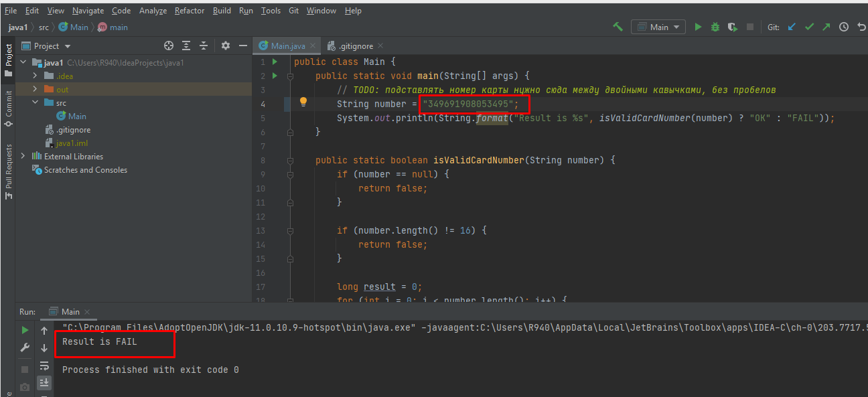Select java1.iml in project tree
868x397 pixels.
[66, 143]
